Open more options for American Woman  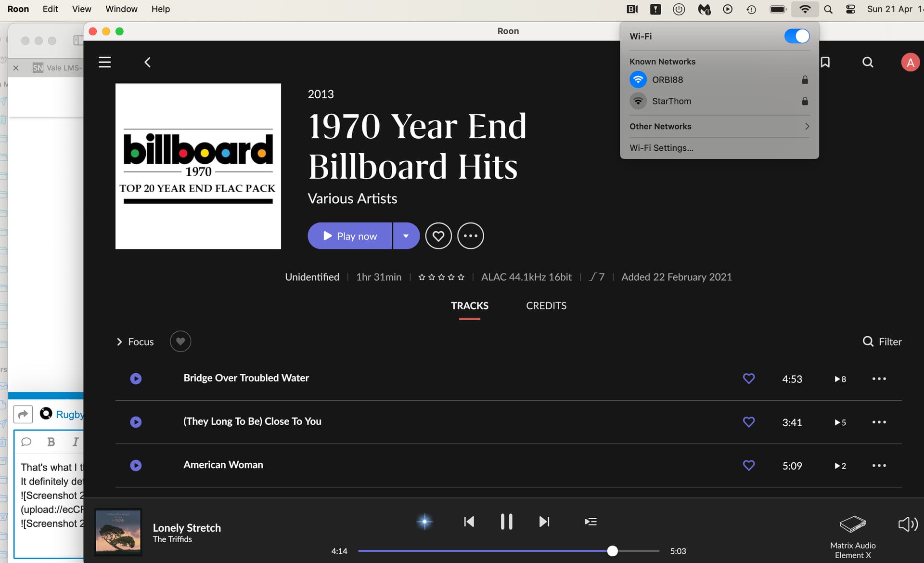879,465
